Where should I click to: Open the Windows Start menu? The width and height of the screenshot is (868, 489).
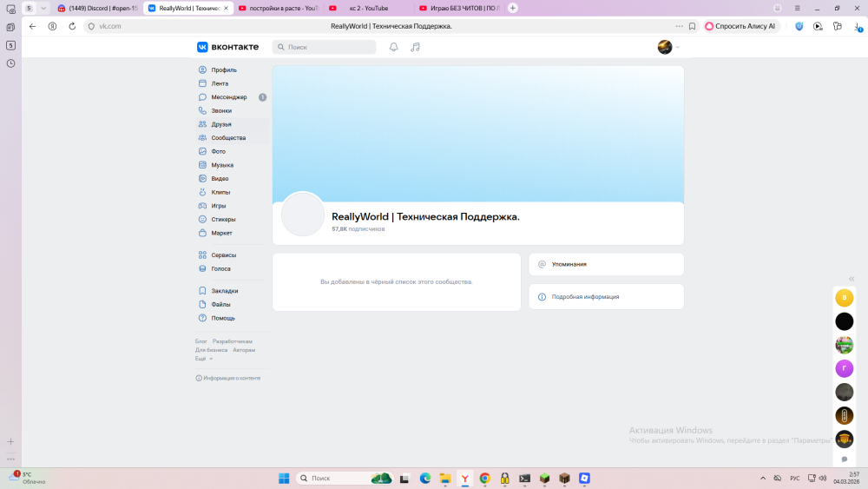284,479
